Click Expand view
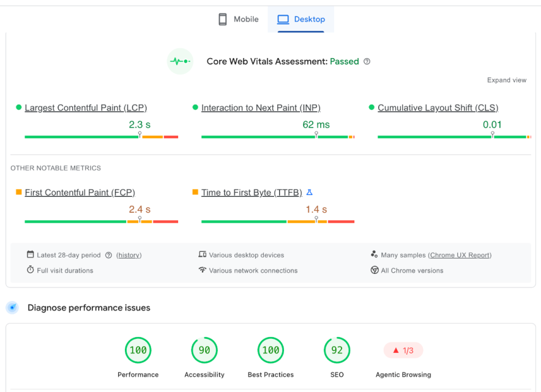This screenshot has height=392, width=541. [x=507, y=80]
